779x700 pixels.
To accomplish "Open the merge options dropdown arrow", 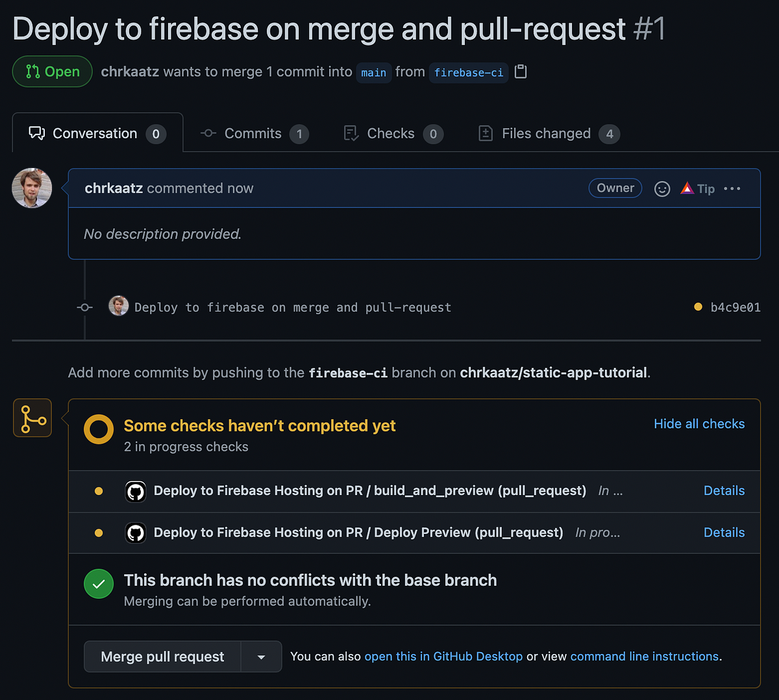I will coord(262,656).
